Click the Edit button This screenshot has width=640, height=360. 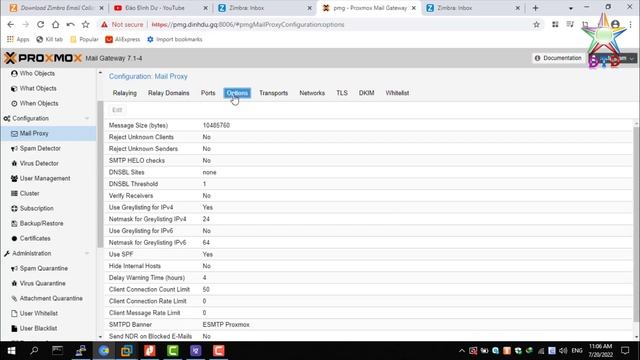pyautogui.click(x=117, y=110)
